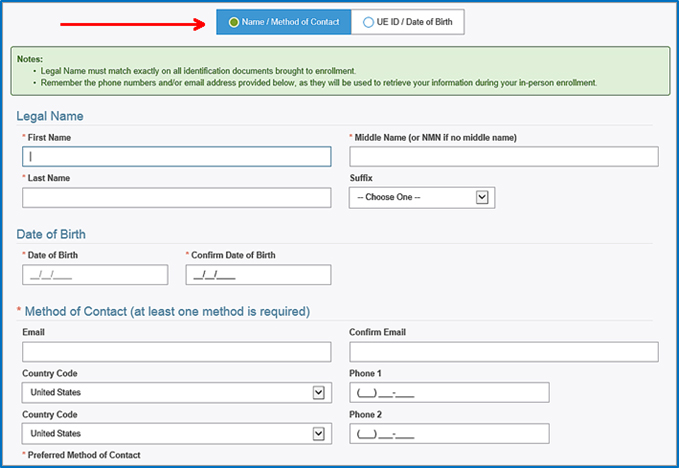Click the Phone 1 number field
Viewport: 679px width, 468px height.
449,392
